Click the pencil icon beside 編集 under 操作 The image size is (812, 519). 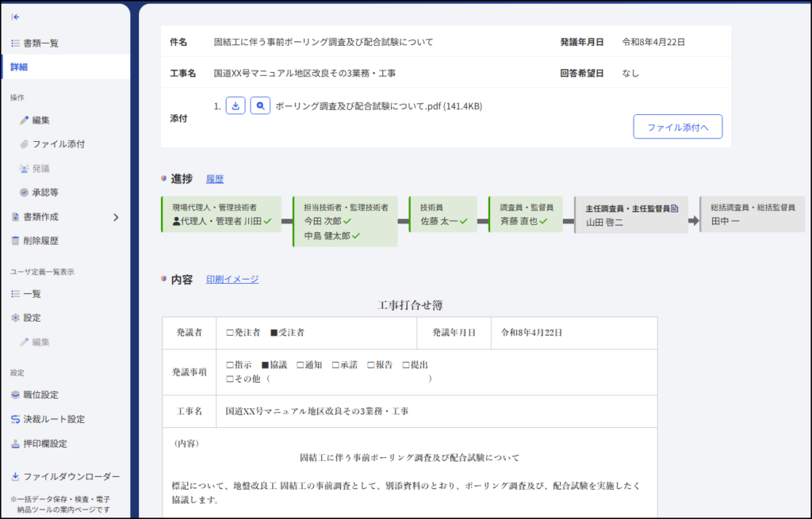pos(24,120)
